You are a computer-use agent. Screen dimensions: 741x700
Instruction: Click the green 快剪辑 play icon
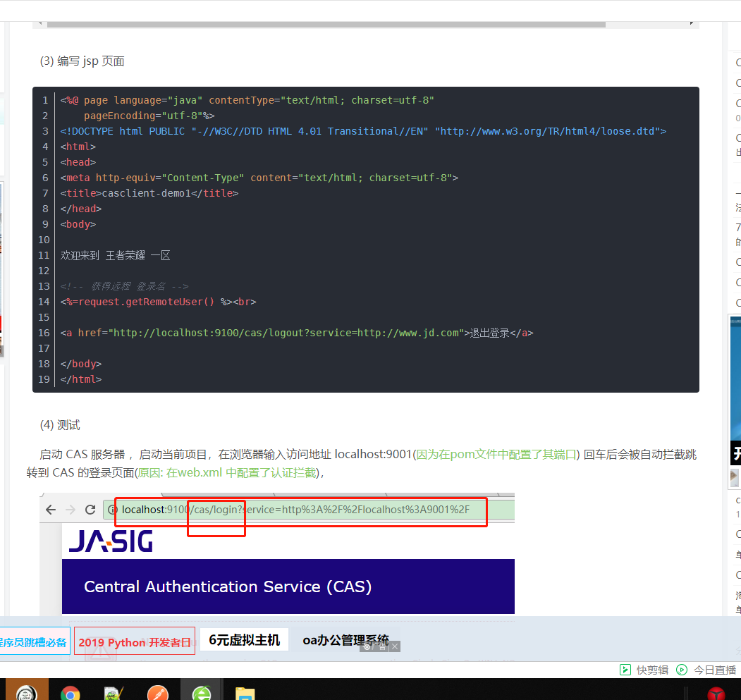coord(625,669)
